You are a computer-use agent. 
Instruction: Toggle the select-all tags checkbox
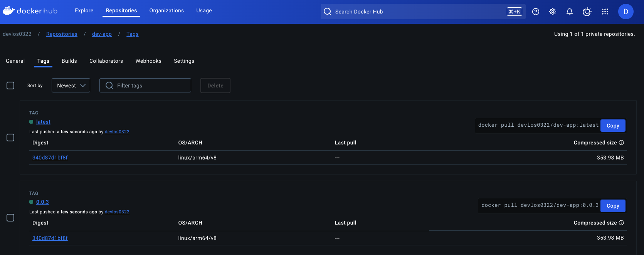10,86
